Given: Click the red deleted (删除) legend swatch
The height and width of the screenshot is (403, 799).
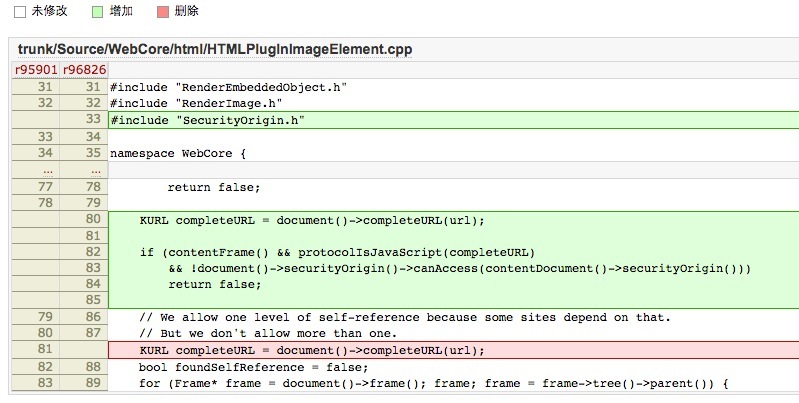Looking at the screenshot, I should point(163,11).
